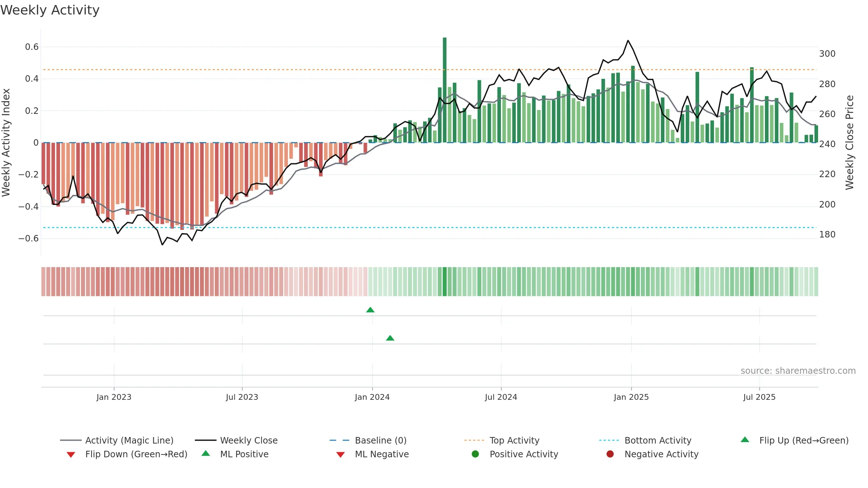Screen dimensions: 868x488
Task: Toggle the Weekly Close legend label
Action: 249,440
